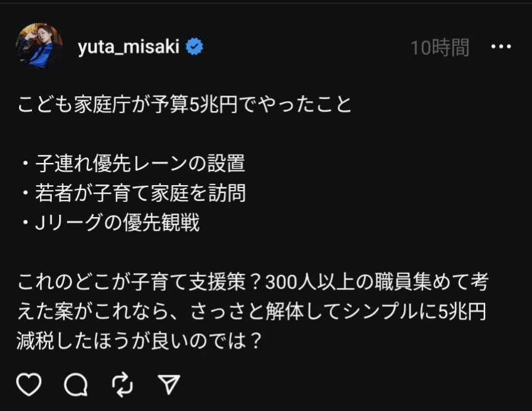The image size is (532, 411).
Task: Like the post with the heart icon
Action: (29, 384)
